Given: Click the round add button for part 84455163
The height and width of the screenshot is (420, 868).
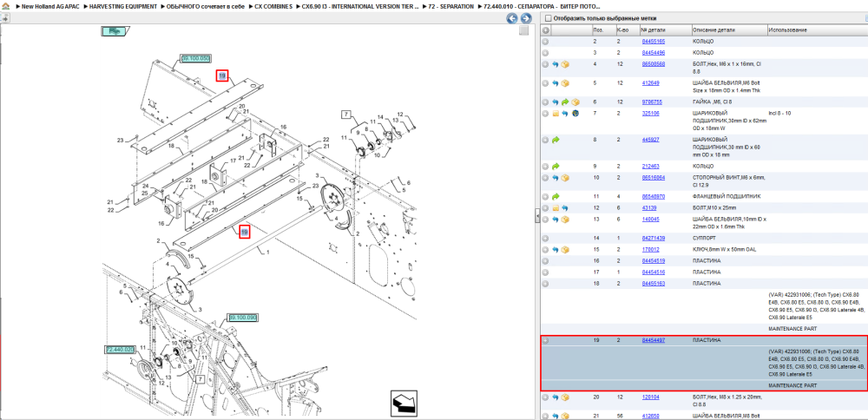Looking at the screenshot, I should point(545,283).
